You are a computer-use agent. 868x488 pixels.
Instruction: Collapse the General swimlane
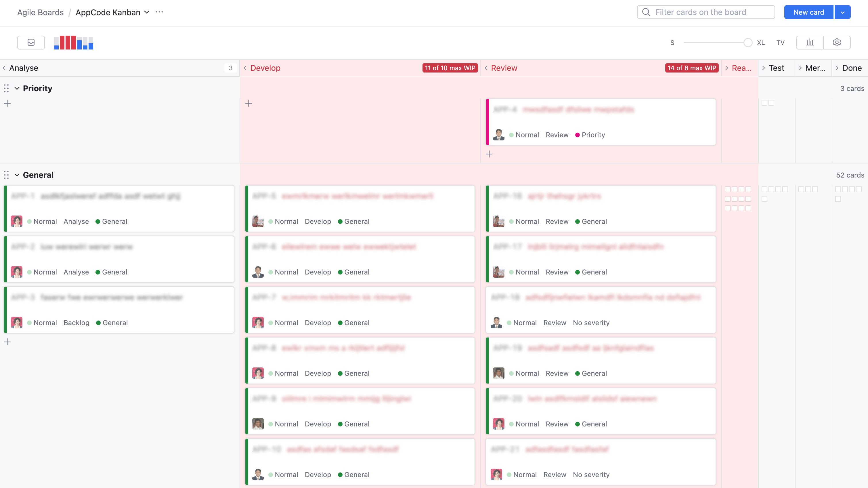tap(17, 175)
